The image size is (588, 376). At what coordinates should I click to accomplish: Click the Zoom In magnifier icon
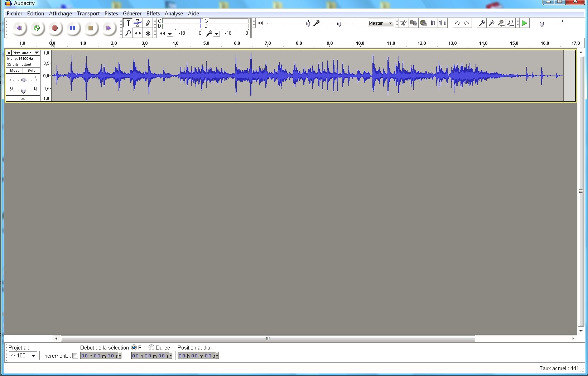tap(482, 23)
